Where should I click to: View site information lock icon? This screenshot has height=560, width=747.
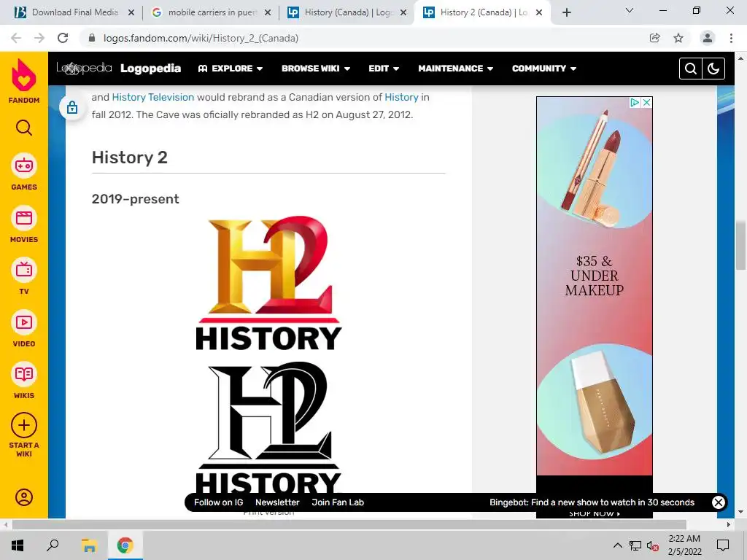coord(92,38)
